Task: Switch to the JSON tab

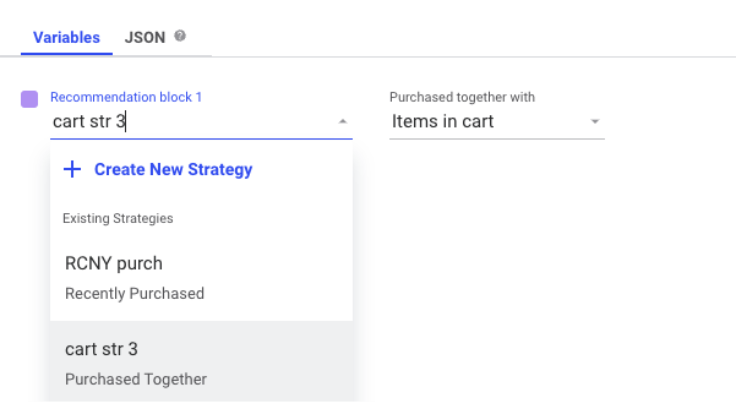Action: [x=145, y=38]
